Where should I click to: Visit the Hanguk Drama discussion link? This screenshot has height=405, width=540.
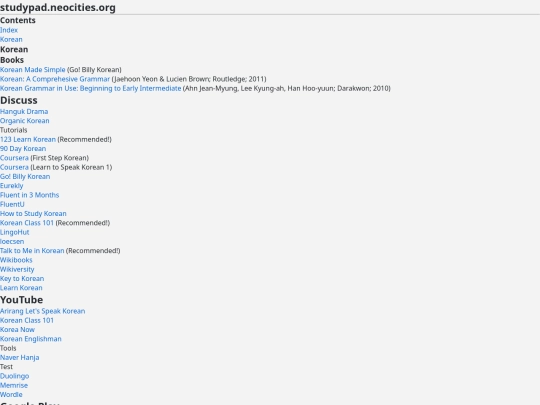coord(24,112)
